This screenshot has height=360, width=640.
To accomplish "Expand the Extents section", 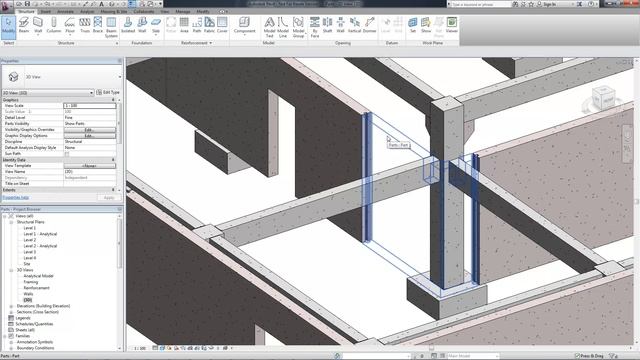I will point(113,190).
